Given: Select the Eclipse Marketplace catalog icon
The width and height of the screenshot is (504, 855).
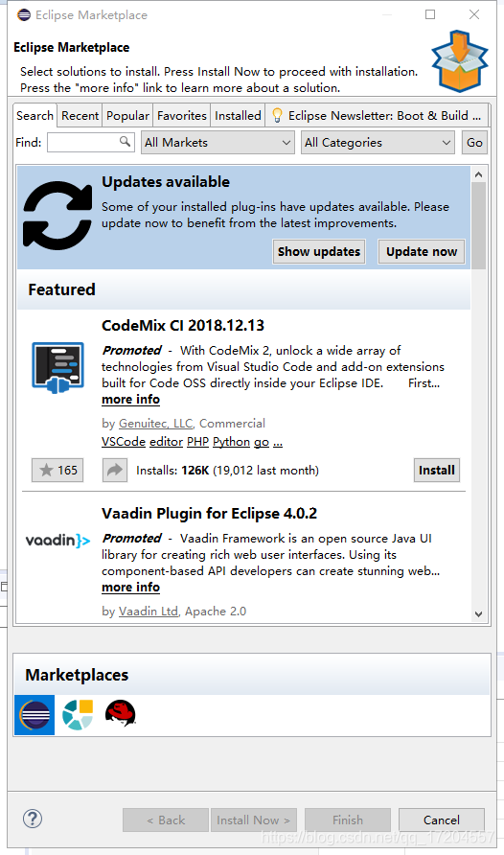Looking at the screenshot, I should click(x=34, y=715).
